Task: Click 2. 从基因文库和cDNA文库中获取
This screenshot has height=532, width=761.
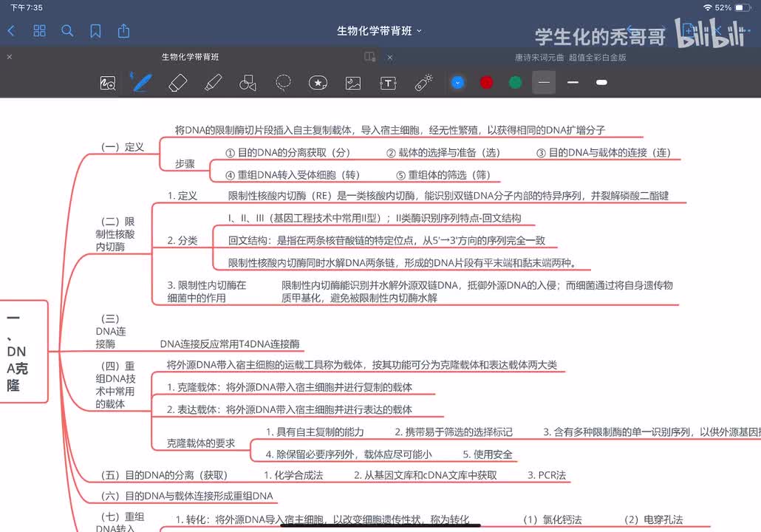Action: [426, 475]
